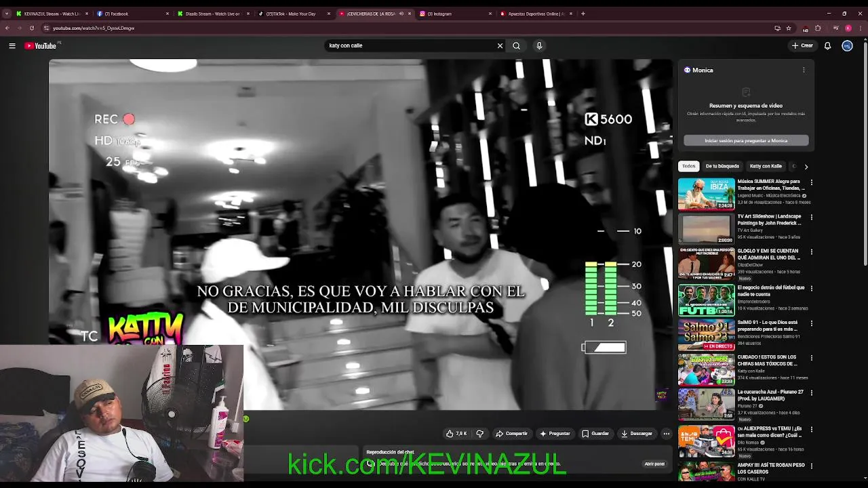Open the Salmo 91 live video thumbnail

pos(707,335)
